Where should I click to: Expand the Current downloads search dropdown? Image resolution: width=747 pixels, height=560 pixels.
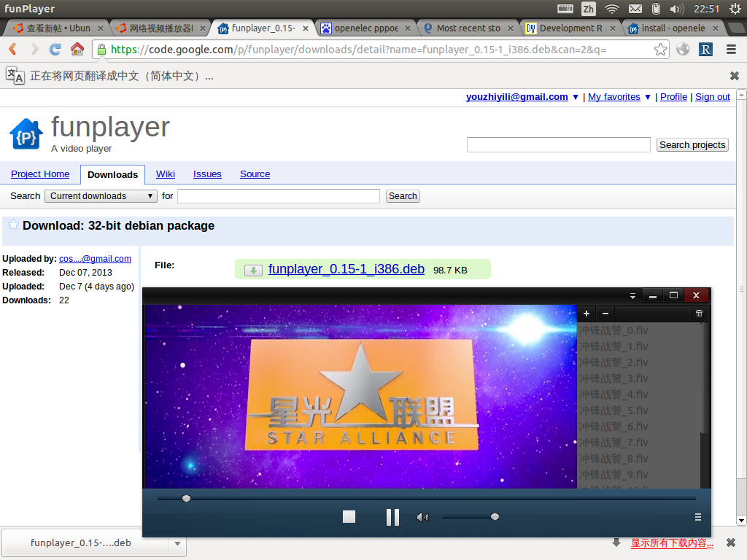coord(101,195)
